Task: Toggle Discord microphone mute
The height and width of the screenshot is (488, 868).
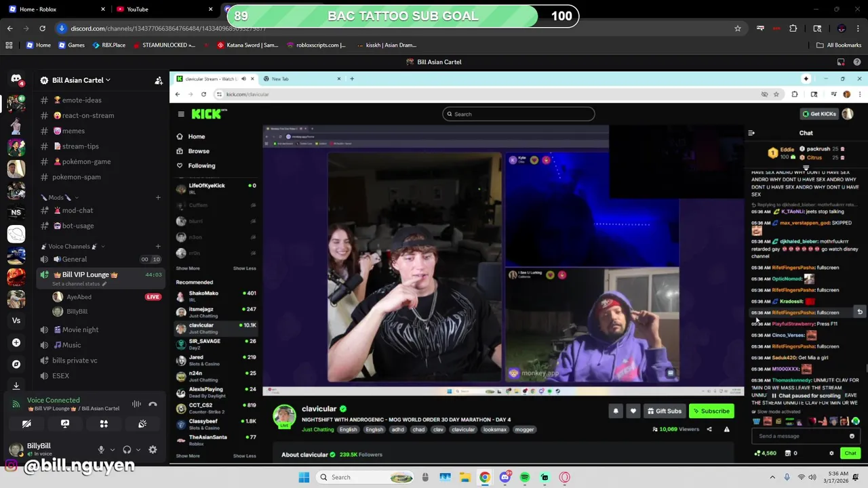Action: [x=101, y=449]
